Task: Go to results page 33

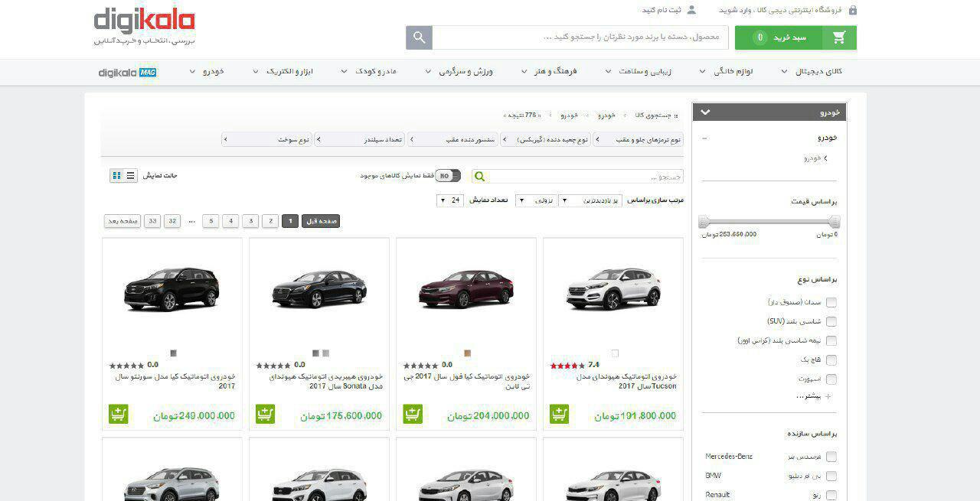Action: pos(152,221)
